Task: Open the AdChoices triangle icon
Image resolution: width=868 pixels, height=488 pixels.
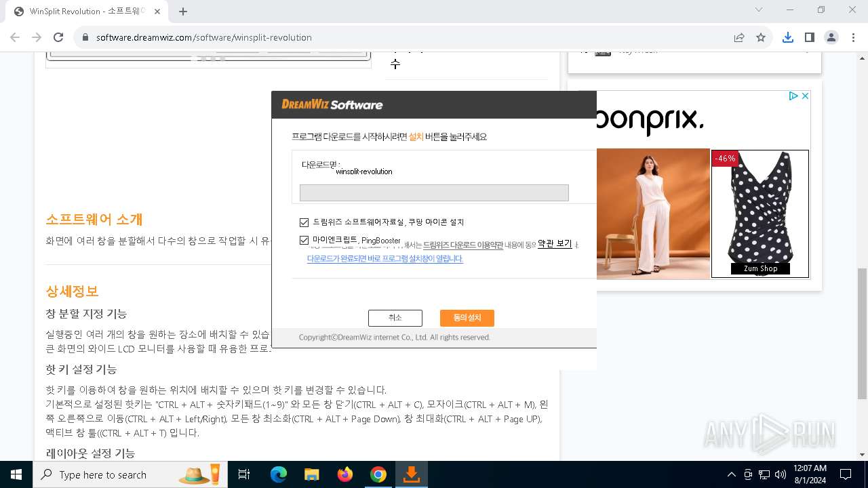Action: tap(793, 96)
